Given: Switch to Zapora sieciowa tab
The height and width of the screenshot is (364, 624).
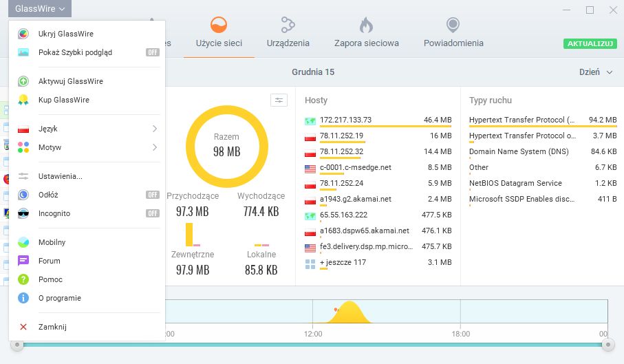Looking at the screenshot, I should [x=366, y=33].
